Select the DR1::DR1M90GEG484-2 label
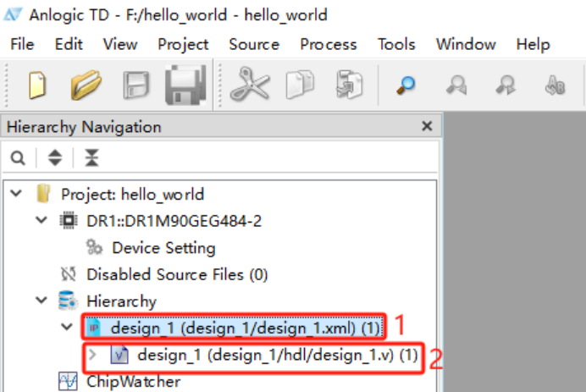586x392 pixels. point(174,221)
